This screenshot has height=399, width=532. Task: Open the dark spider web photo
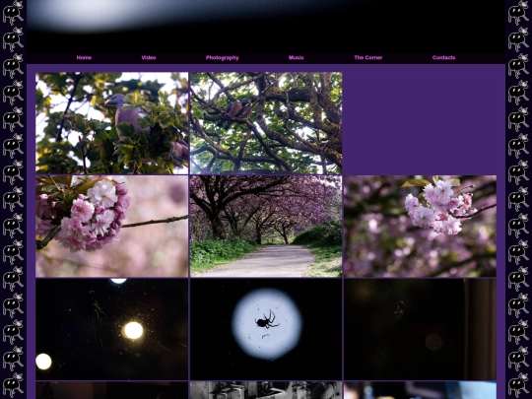420,329
